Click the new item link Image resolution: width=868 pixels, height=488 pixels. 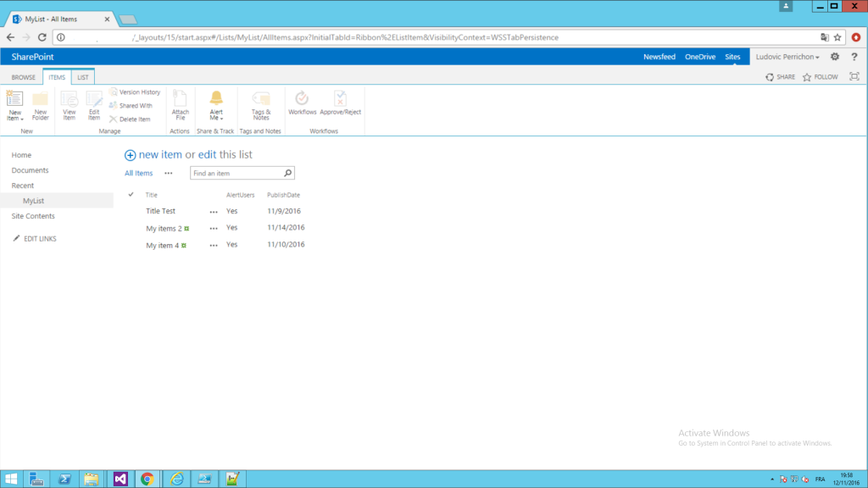coord(160,155)
